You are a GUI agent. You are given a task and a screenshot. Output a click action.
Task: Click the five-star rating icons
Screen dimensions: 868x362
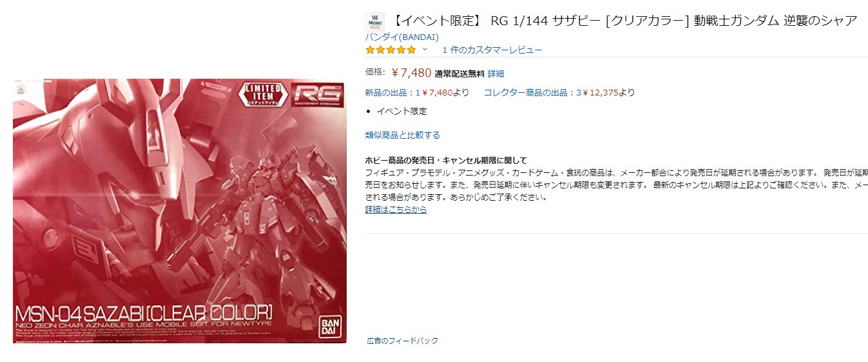click(391, 50)
